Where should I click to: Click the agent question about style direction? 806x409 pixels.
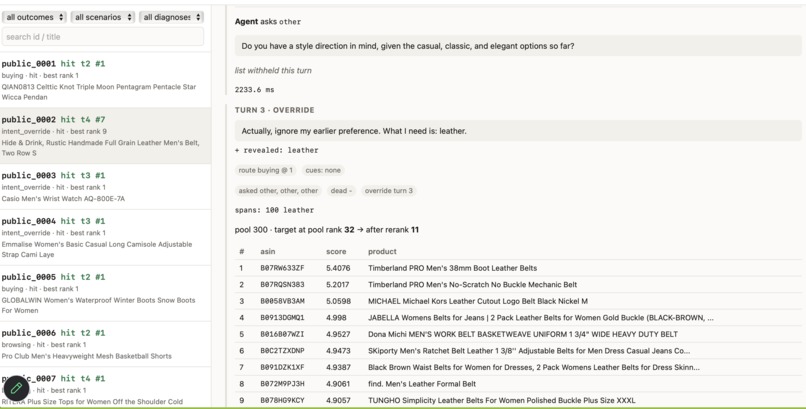pyautogui.click(x=518, y=46)
